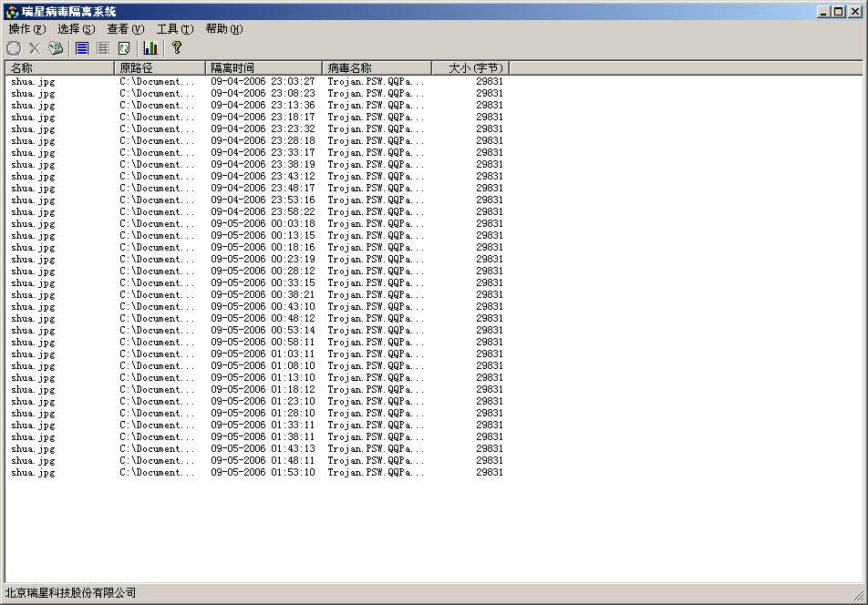Image resolution: width=868 pixels, height=605 pixels.
Task: Click path cell in the 23:23:32 row
Action: point(157,128)
